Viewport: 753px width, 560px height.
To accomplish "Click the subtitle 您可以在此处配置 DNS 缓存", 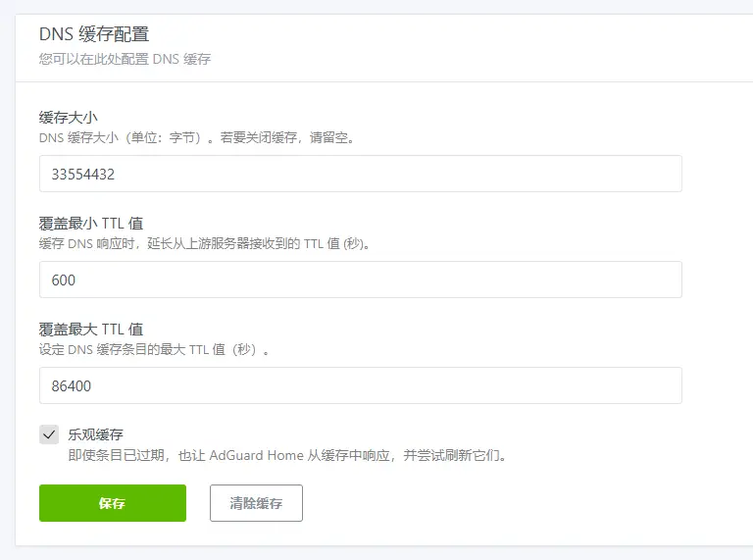I will (125, 59).
